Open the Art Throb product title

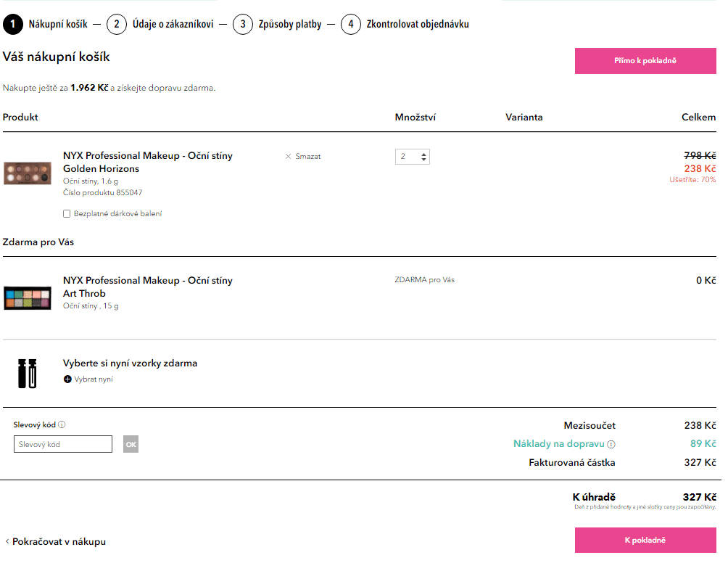pyautogui.click(x=148, y=287)
